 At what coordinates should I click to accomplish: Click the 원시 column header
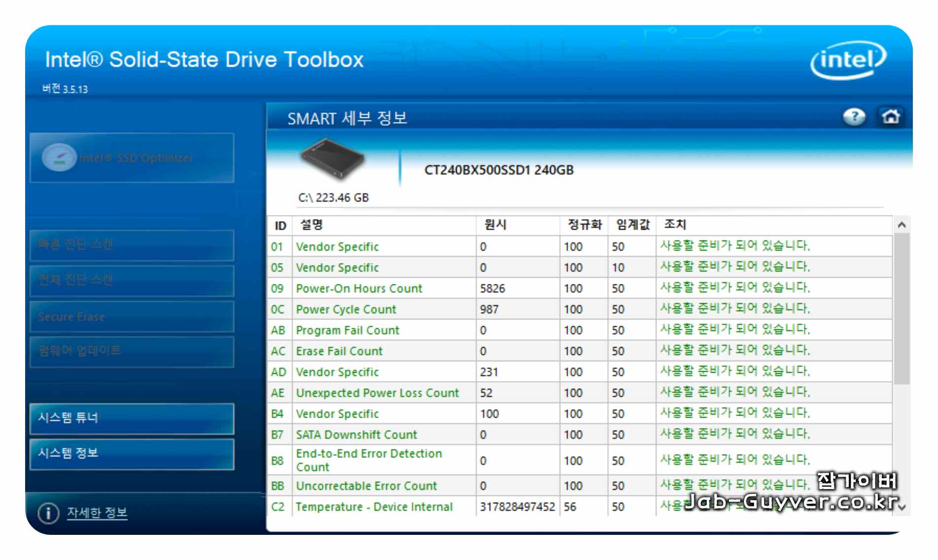[x=518, y=225]
